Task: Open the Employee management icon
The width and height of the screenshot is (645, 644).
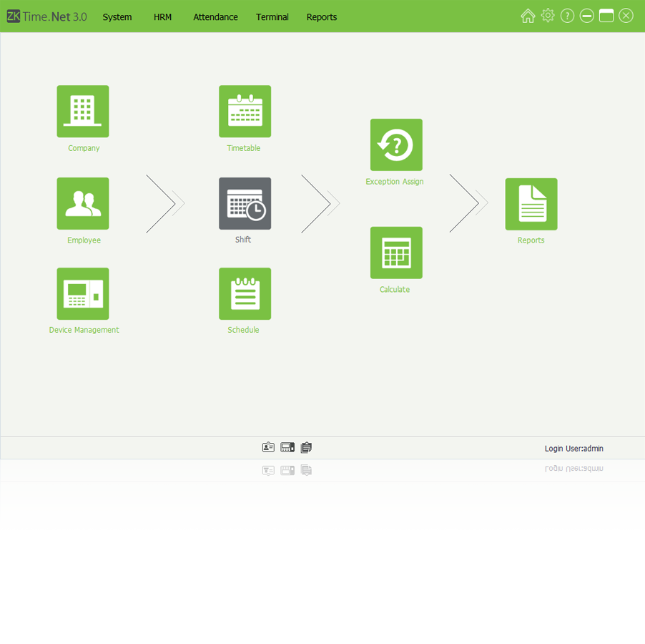Action: (x=83, y=204)
